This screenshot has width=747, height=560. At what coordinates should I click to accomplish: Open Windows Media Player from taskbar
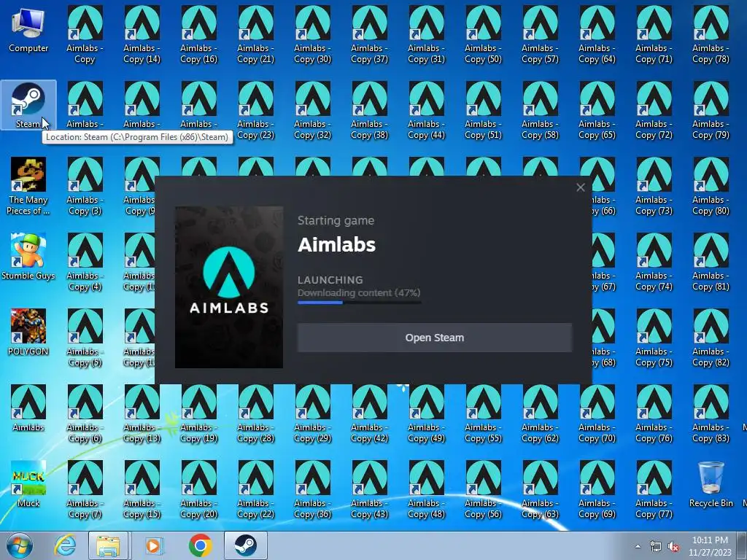click(153, 545)
